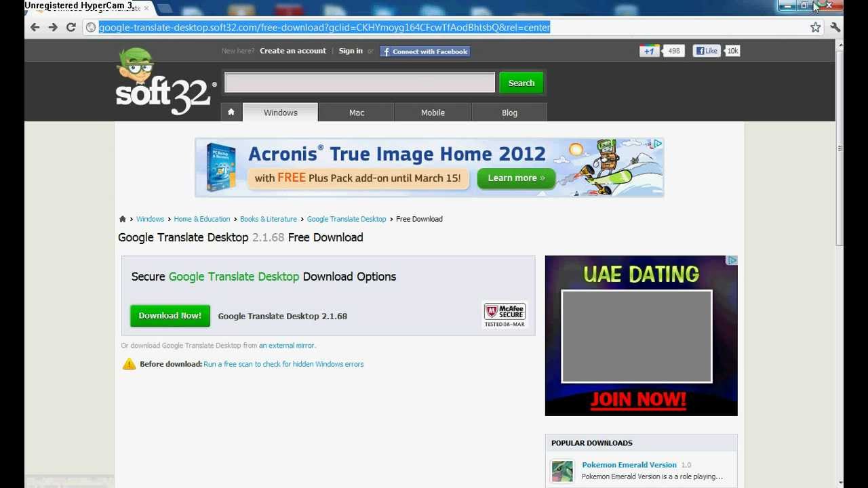
Task: Close the browser tab with its X
Action: click(146, 8)
